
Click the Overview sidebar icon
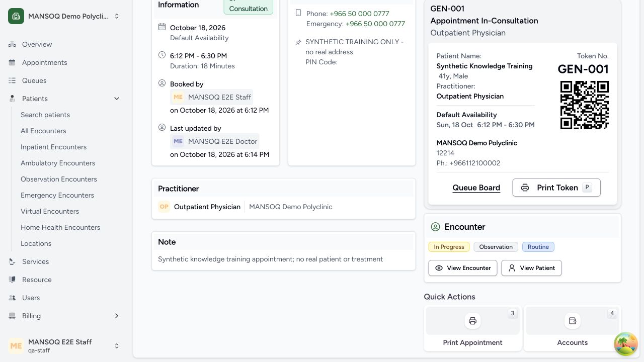[x=12, y=44]
